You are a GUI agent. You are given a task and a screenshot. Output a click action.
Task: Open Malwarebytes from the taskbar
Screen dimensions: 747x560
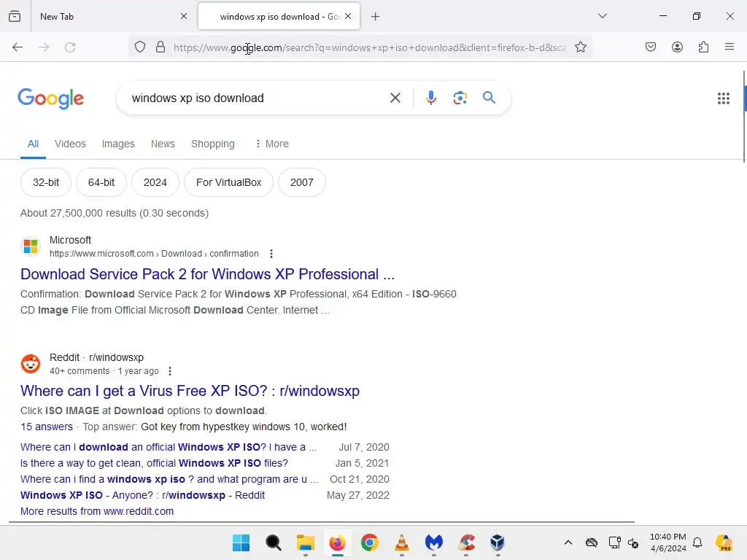pos(434,542)
